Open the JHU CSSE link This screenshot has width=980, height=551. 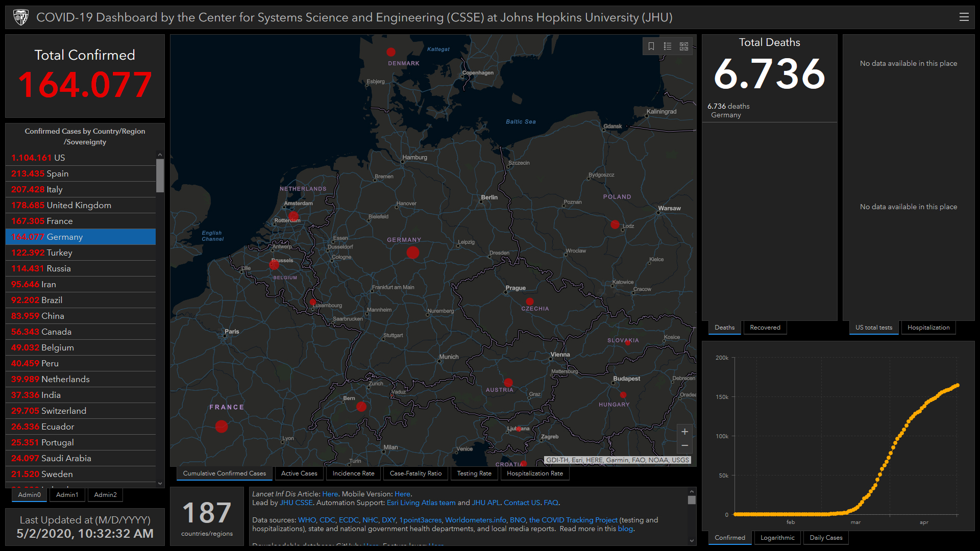tap(296, 503)
